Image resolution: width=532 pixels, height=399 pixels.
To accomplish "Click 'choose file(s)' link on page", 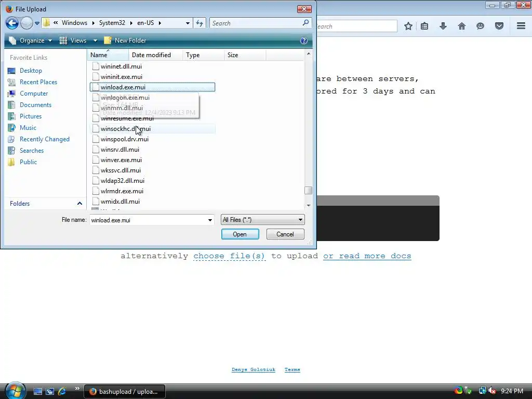I will tap(229, 256).
